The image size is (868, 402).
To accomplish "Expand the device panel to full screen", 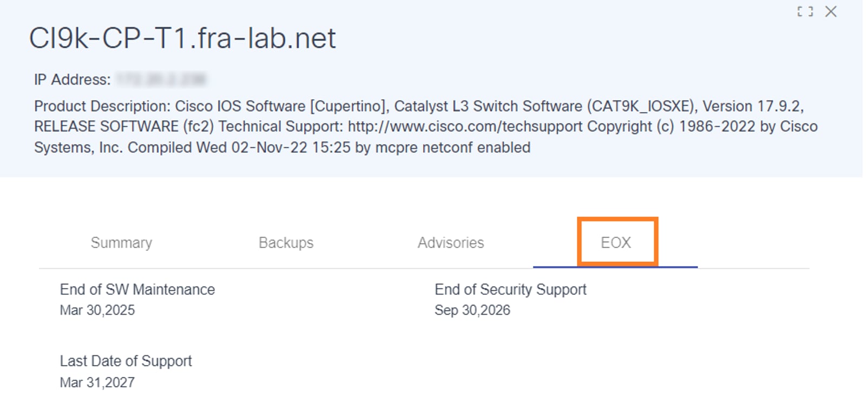I will [805, 11].
